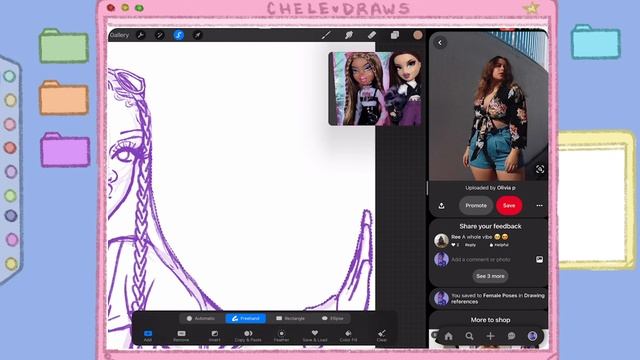
Task: Open the Feather selection option
Action: tap(281, 336)
